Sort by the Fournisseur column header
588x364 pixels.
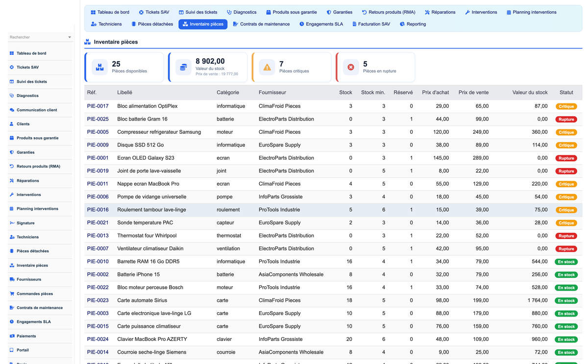pyautogui.click(x=272, y=93)
